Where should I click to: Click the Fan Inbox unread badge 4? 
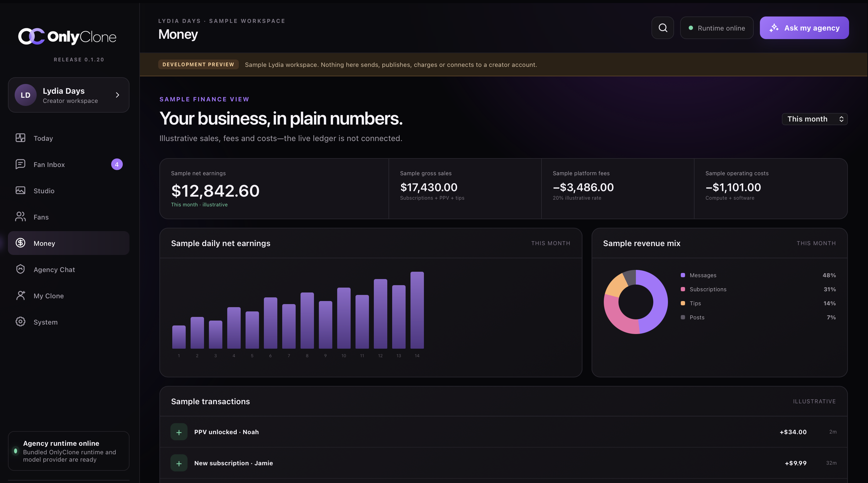pyautogui.click(x=117, y=164)
